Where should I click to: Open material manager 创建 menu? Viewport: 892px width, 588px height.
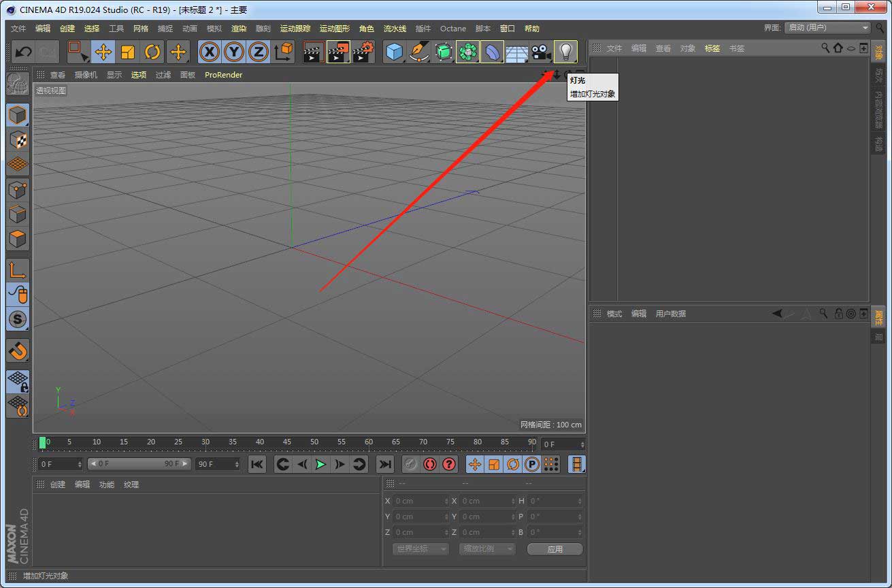coord(58,485)
